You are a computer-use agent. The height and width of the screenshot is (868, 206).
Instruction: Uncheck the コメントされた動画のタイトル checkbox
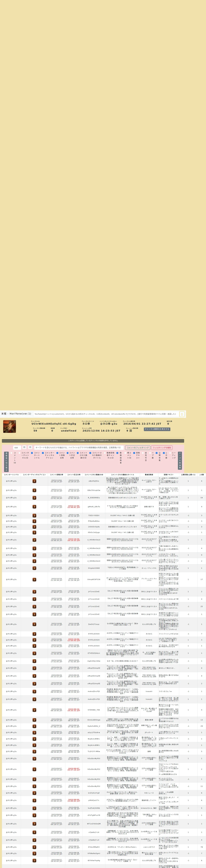tap(90, 453)
